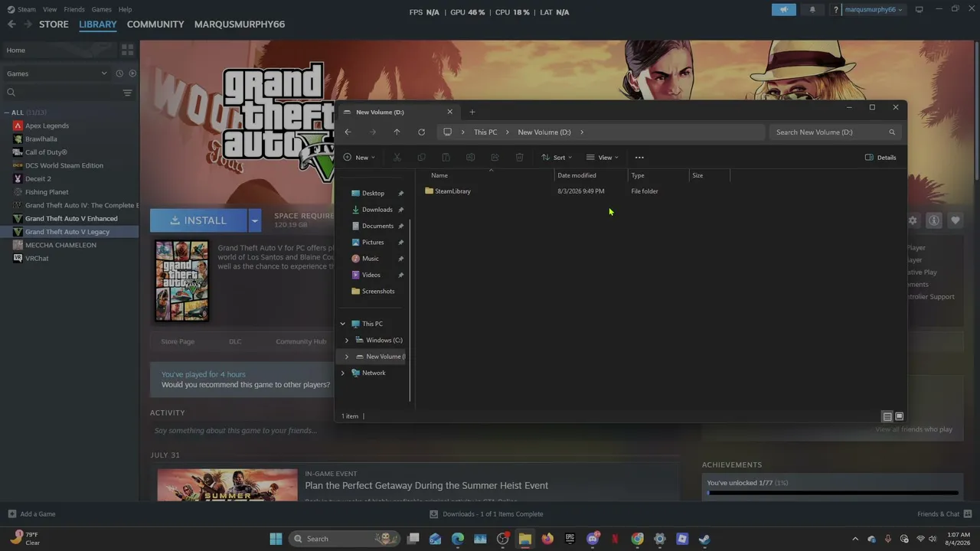Viewport: 980px width, 551px height.
Task: Open the See more ellipsis menu in Explorer
Action: (639, 158)
